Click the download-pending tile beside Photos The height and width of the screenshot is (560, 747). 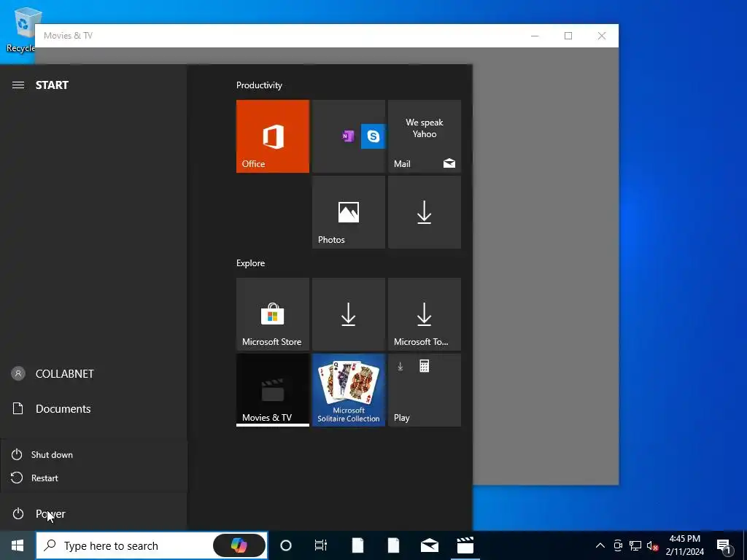(x=425, y=212)
